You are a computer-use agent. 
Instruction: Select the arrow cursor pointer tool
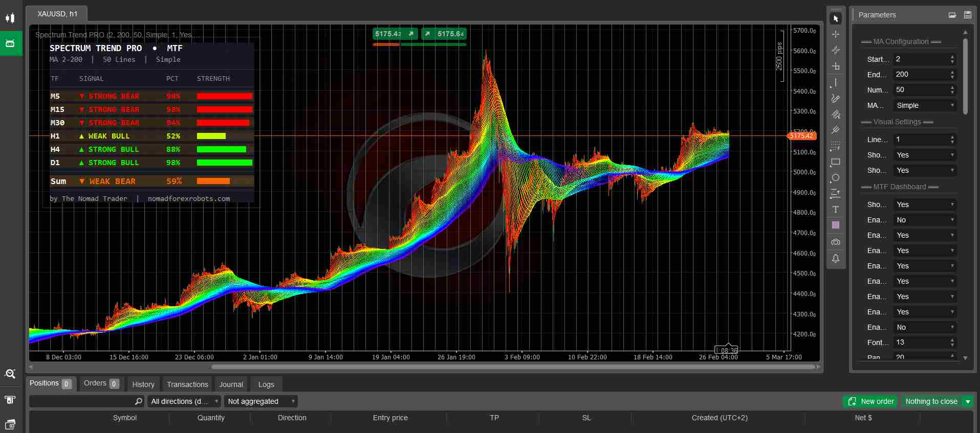pos(835,18)
